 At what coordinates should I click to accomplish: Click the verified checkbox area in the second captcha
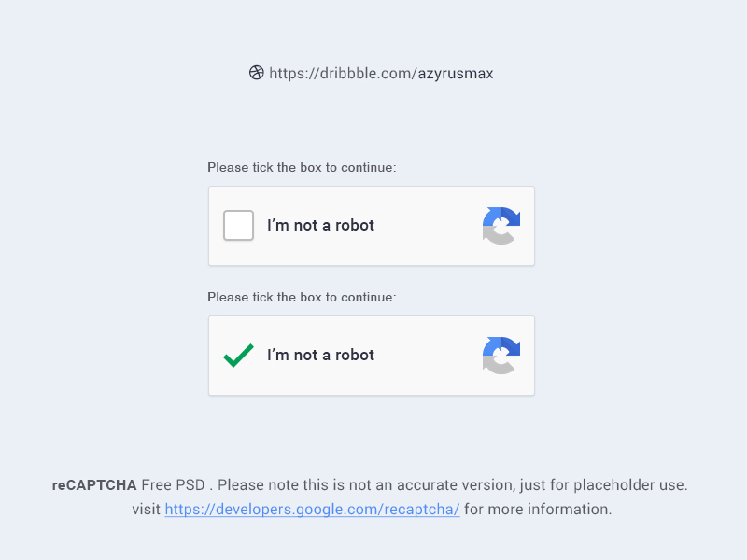tap(239, 355)
